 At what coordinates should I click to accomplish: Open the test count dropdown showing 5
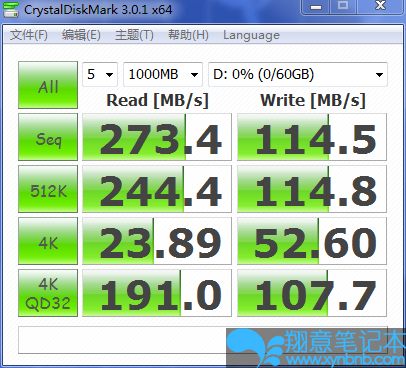pyautogui.click(x=100, y=74)
